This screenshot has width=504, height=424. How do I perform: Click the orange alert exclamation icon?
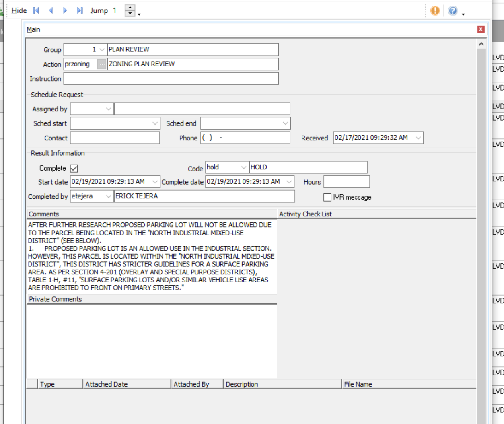tap(435, 11)
